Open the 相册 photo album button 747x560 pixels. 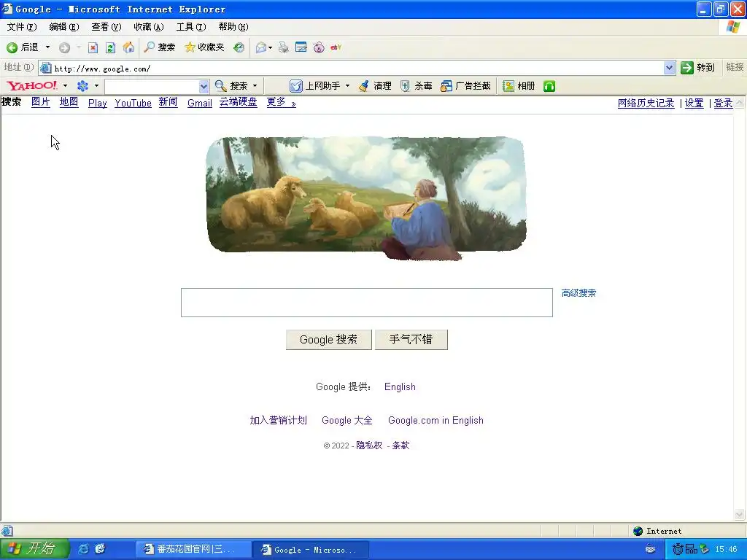coord(519,86)
